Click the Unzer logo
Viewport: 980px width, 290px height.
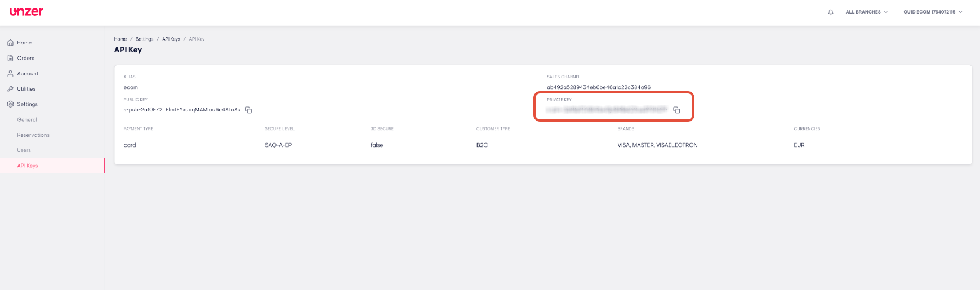coord(26,11)
